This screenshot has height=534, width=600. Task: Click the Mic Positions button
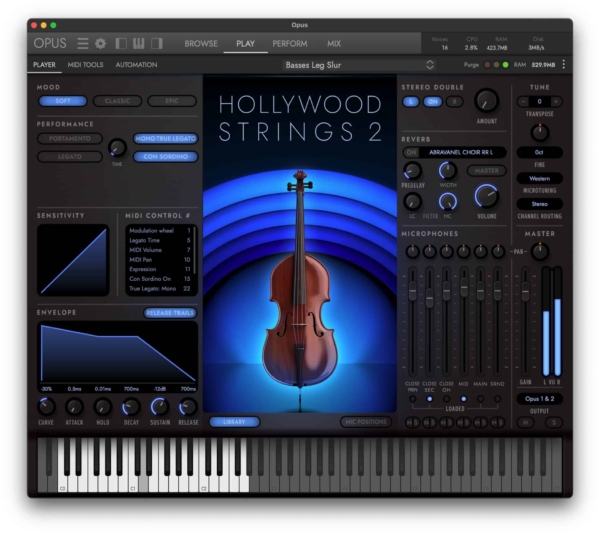366,422
